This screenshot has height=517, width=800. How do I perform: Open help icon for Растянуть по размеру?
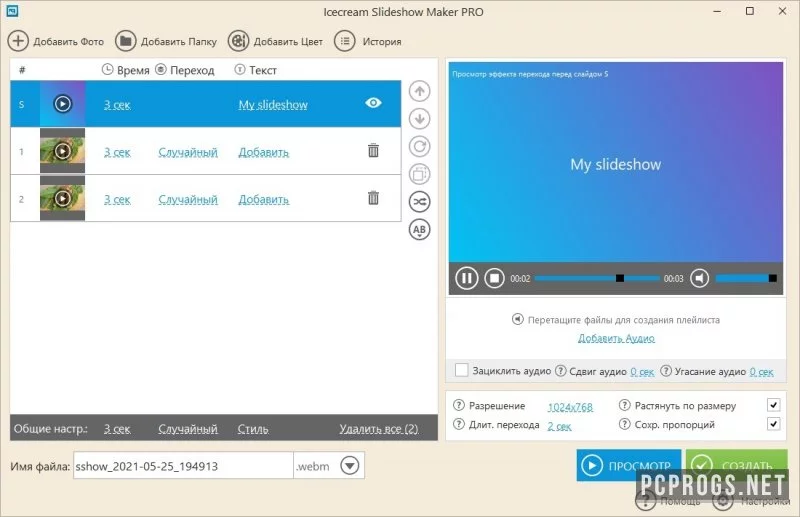tap(624, 405)
